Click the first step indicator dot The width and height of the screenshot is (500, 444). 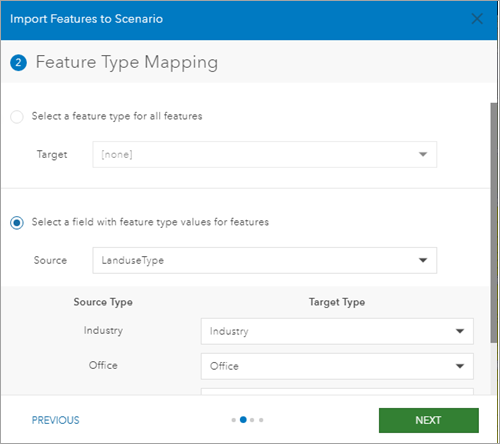[234, 420]
